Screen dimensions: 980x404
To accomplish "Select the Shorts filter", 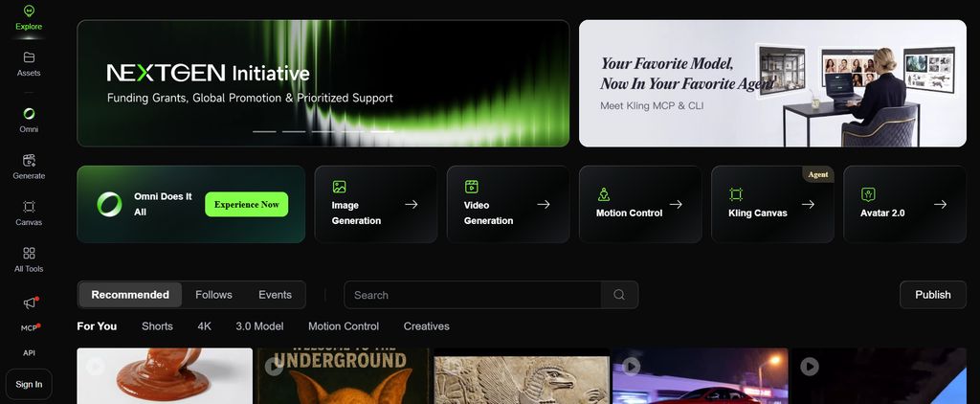I will pos(157,325).
